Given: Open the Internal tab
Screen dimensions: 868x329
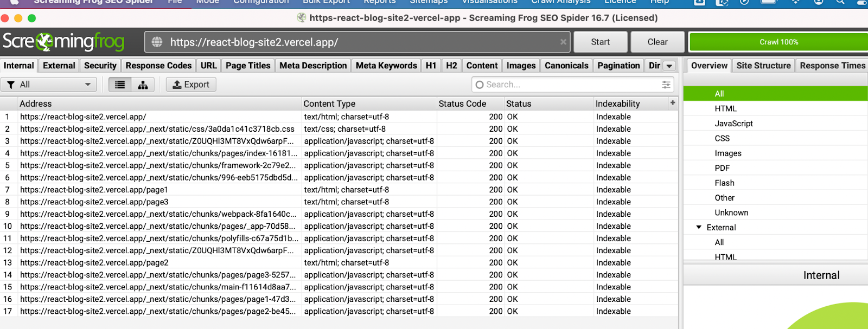Looking at the screenshot, I should 19,66.
